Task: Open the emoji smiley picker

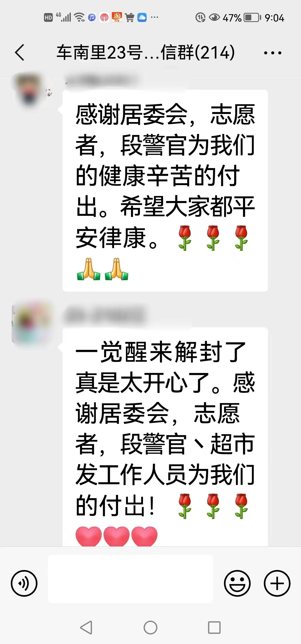Action: click(x=237, y=583)
